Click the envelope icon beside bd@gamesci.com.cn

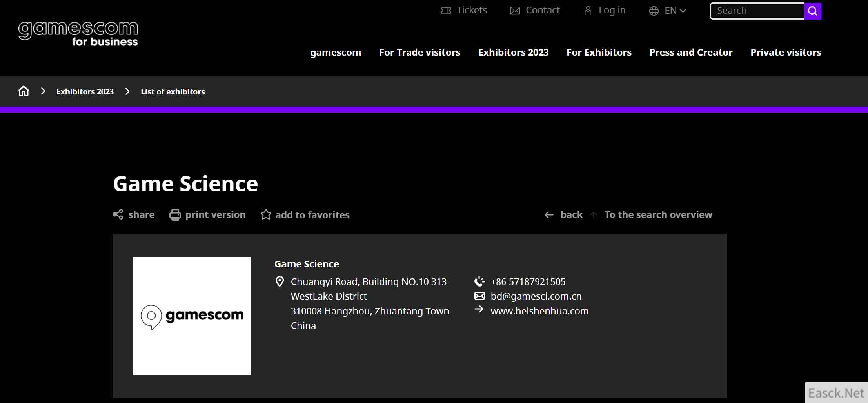point(479,296)
